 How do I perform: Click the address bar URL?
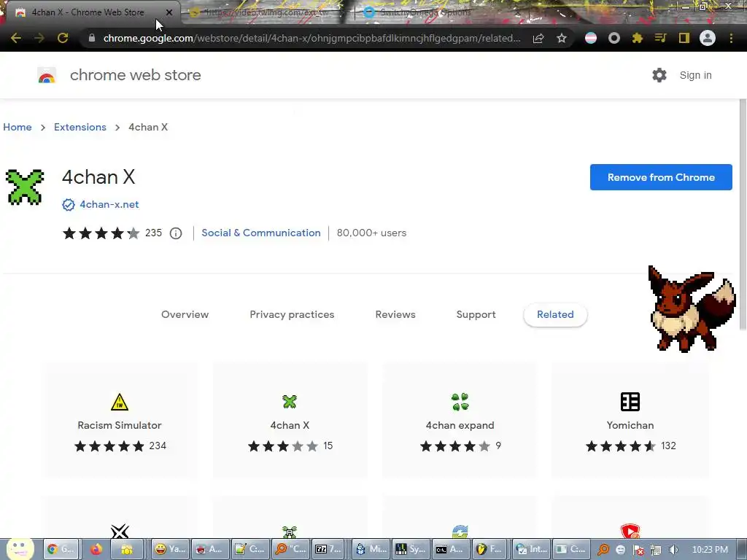311,38
